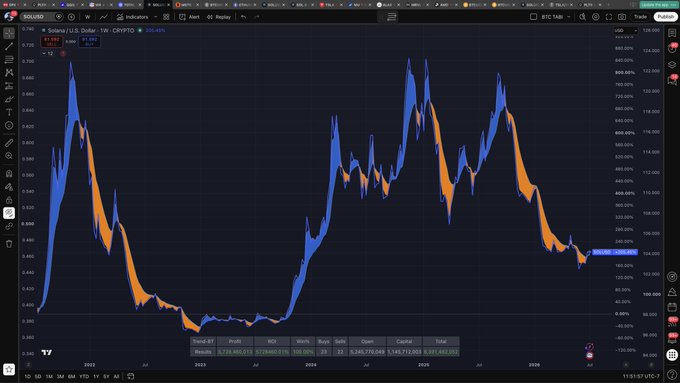Select the 6M date range

[x=72, y=376]
